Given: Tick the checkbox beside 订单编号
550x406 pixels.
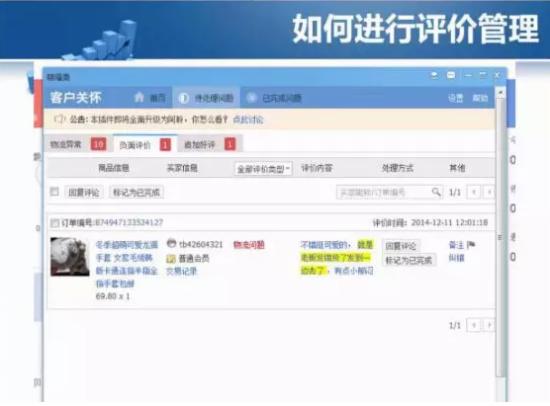Looking at the screenshot, I should tap(54, 223).
